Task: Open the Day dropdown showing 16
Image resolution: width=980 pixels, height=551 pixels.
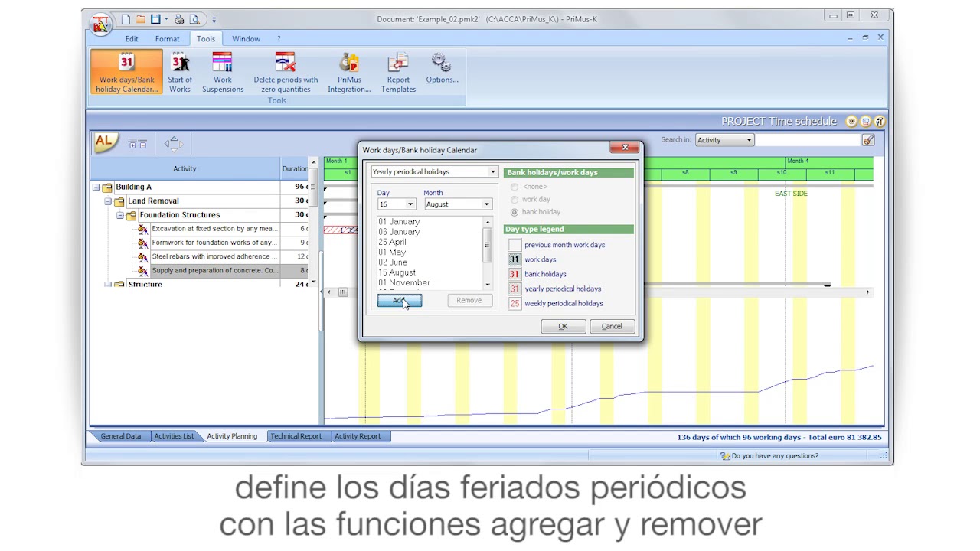Action: (410, 204)
